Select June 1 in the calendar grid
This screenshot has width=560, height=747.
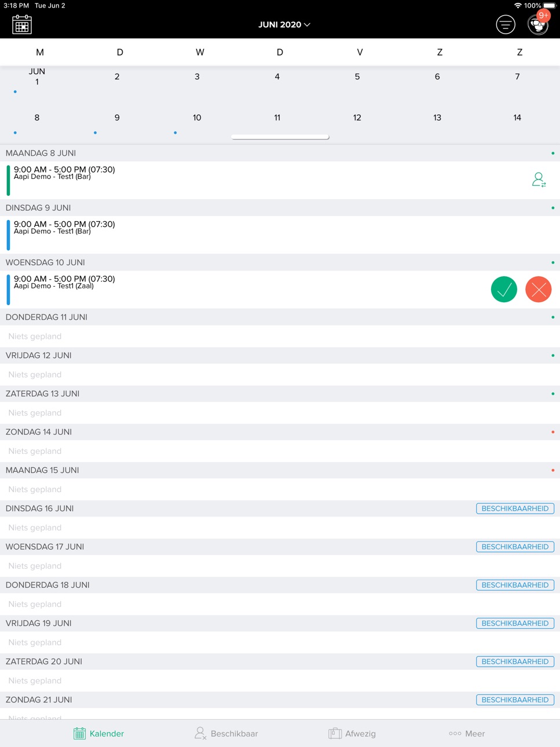(x=37, y=76)
